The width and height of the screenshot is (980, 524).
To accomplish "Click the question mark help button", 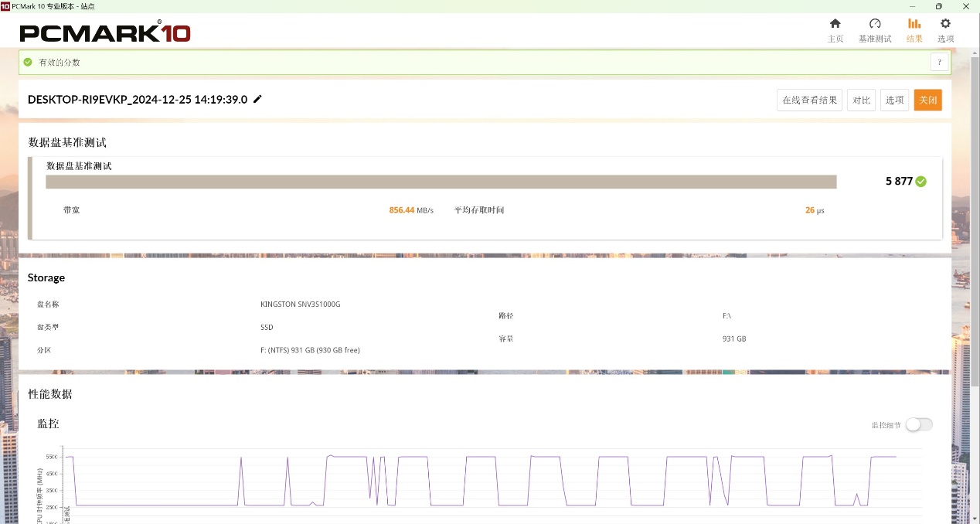I will 939,63.
